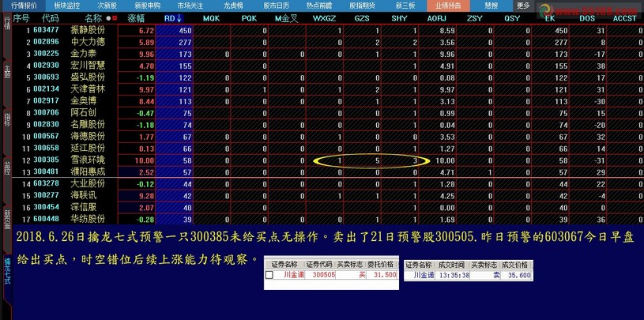Click the red dot icon beside 名称 header

(x=109, y=17)
